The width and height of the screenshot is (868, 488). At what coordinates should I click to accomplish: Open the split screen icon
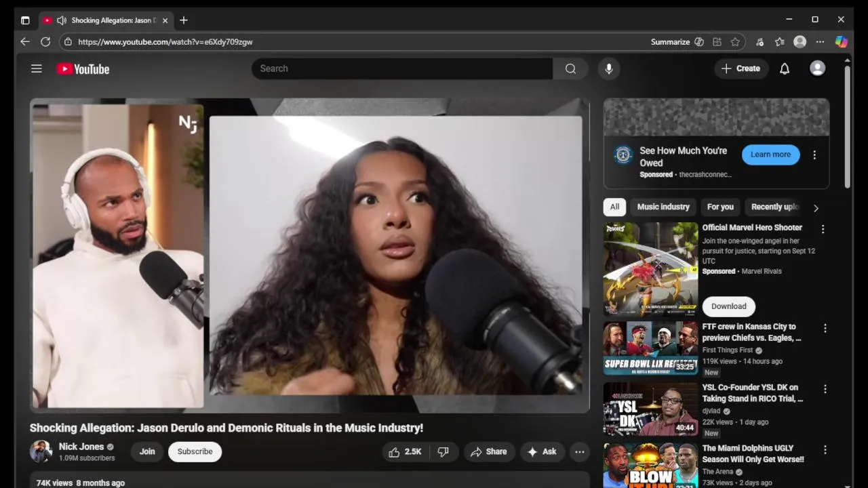click(717, 41)
